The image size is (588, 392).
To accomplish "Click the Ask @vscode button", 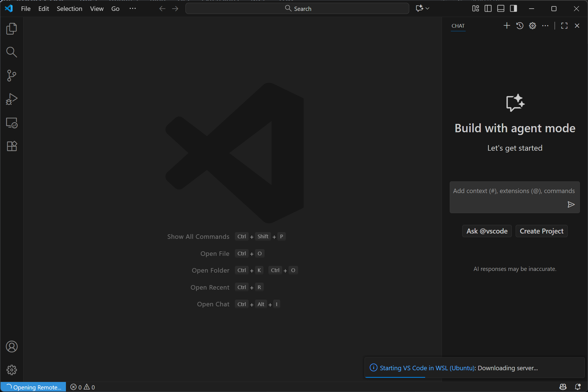I will pyautogui.click(x=487, y=231).
